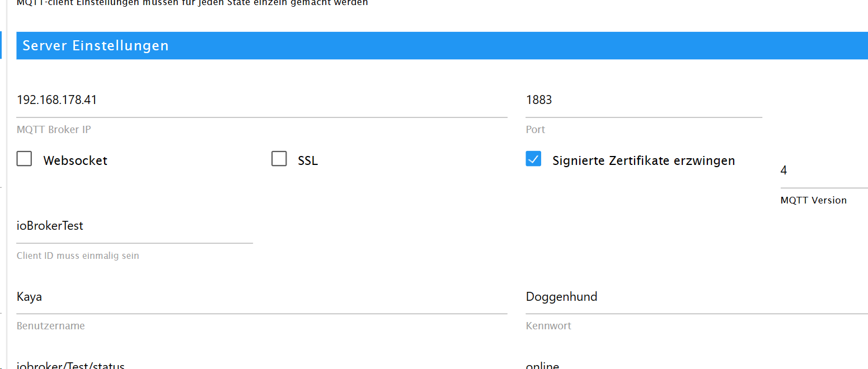Image resolution: width=868 pixels, height=369 pixels.
Task: Click the MQTT Broker IP field 192.168.178.41
Action: coord(261,101)
